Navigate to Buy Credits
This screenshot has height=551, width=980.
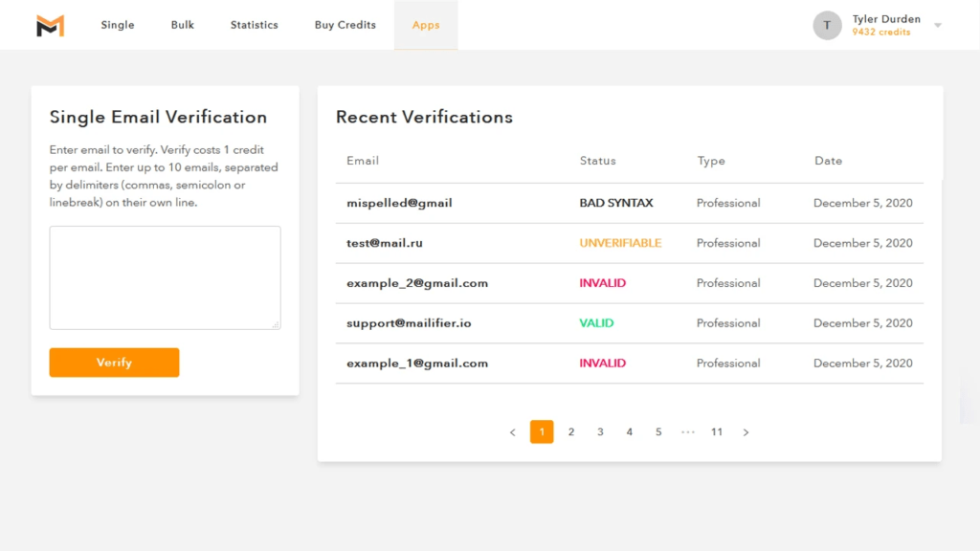click(345, 25)
